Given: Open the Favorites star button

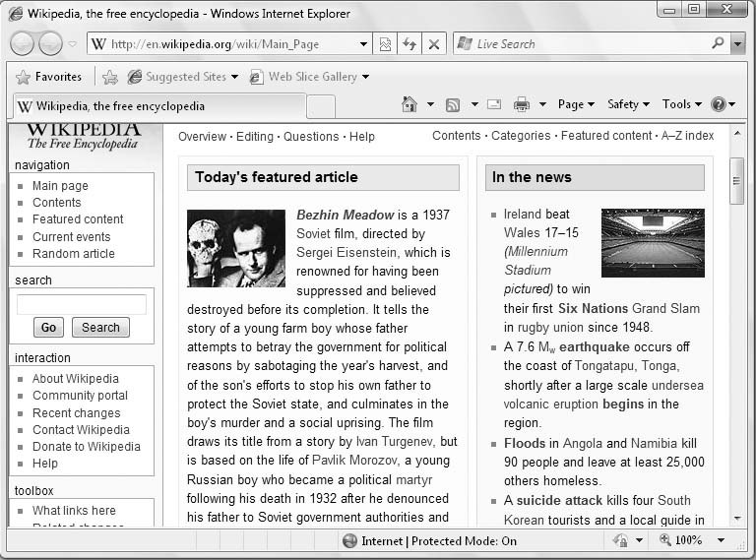Looking at the screenshot, I should pos(48,77).
